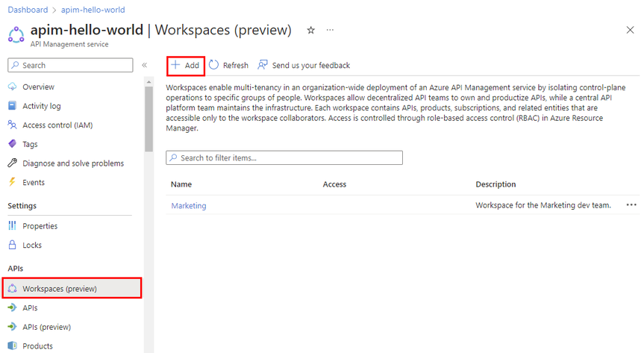Click the Diagnose wrench icon
The image size is (644, 353).
13,163
